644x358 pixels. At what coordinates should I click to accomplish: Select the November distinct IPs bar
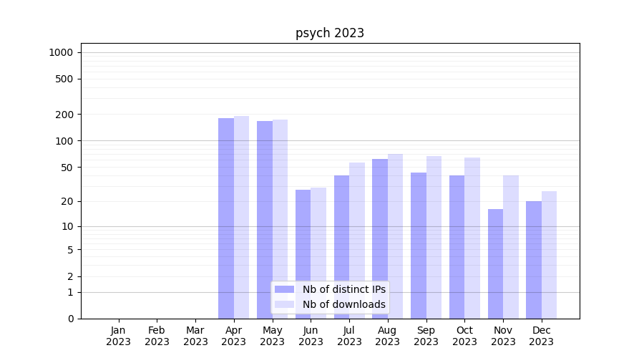(495, 263)
